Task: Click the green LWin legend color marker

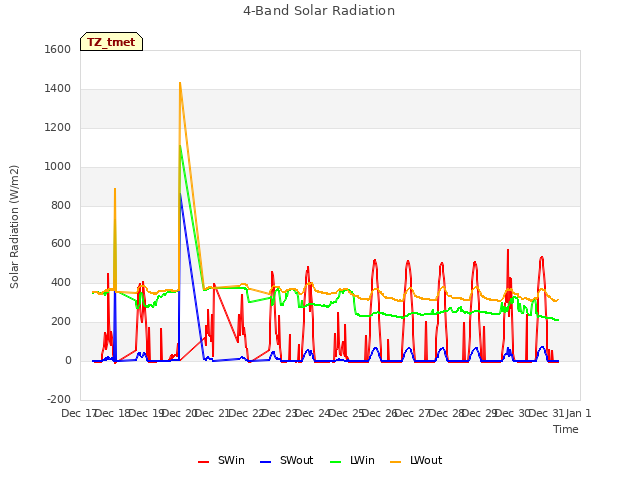Action: click(335, 462)
